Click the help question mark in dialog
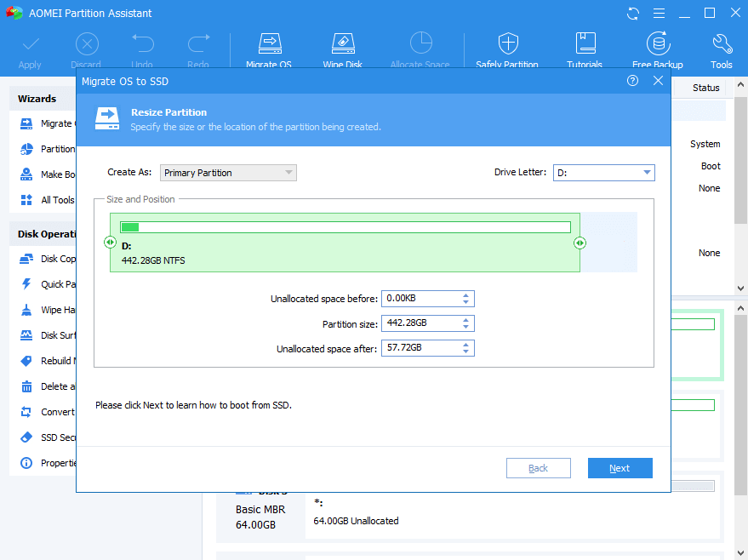Screen dimensions: 748x560 632,81
